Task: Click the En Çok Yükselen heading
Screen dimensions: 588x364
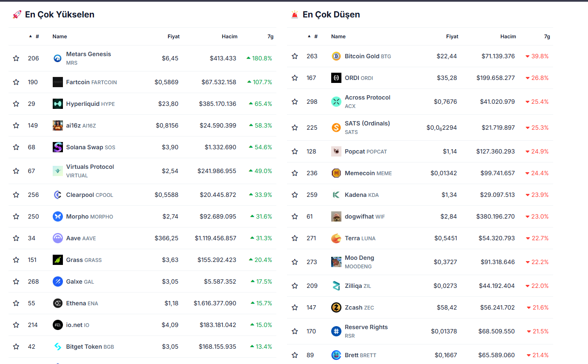Action: (60, 14)
